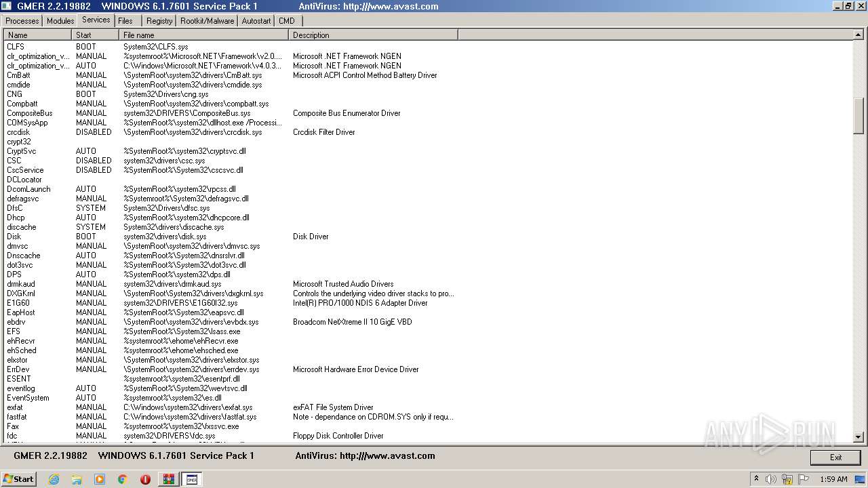868x488 pixels.
Task: Open Windows Explorer folder taskbar icon
Action: click(77, 479)
